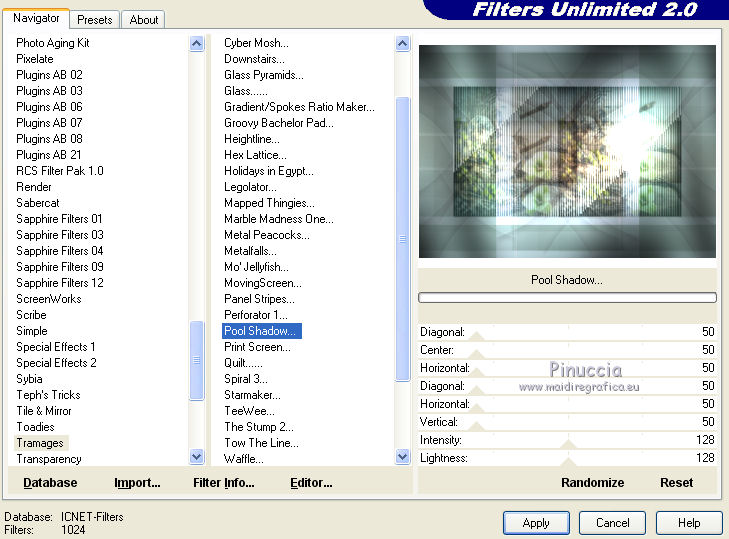Click the progress bar under Pool Shadow

click(567, 297)
